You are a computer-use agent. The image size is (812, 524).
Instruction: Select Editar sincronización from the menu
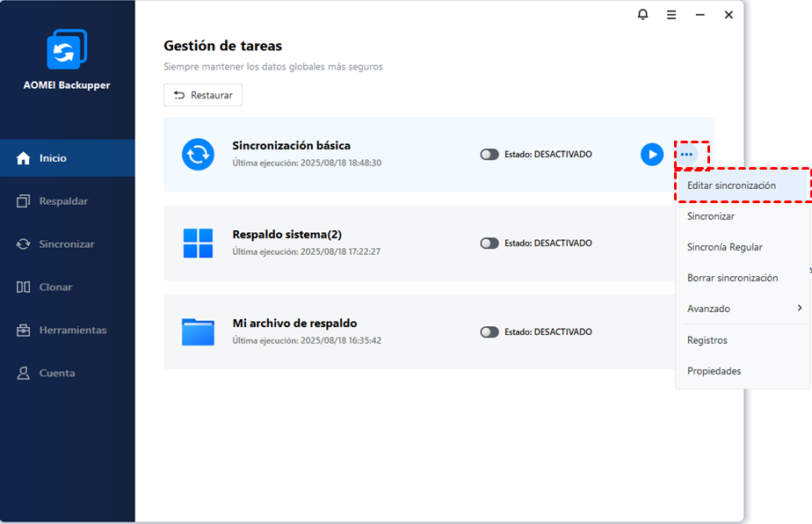click(x=731, y=186)
